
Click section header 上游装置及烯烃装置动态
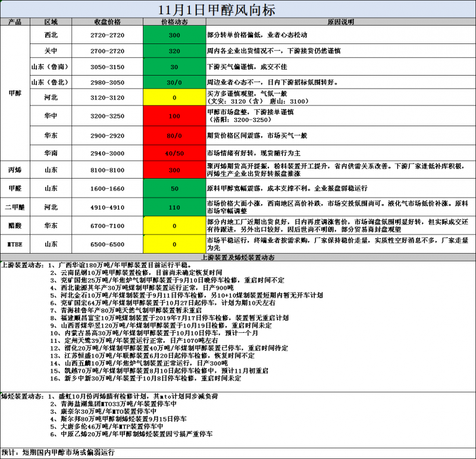click(x=237, y=257)
